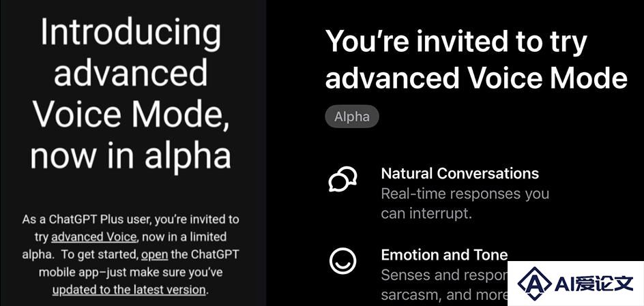The height and width of the screenshot is (306, 644).
Task: Select the Emotion and Tone feature title
Action: (x=444, y=255)
